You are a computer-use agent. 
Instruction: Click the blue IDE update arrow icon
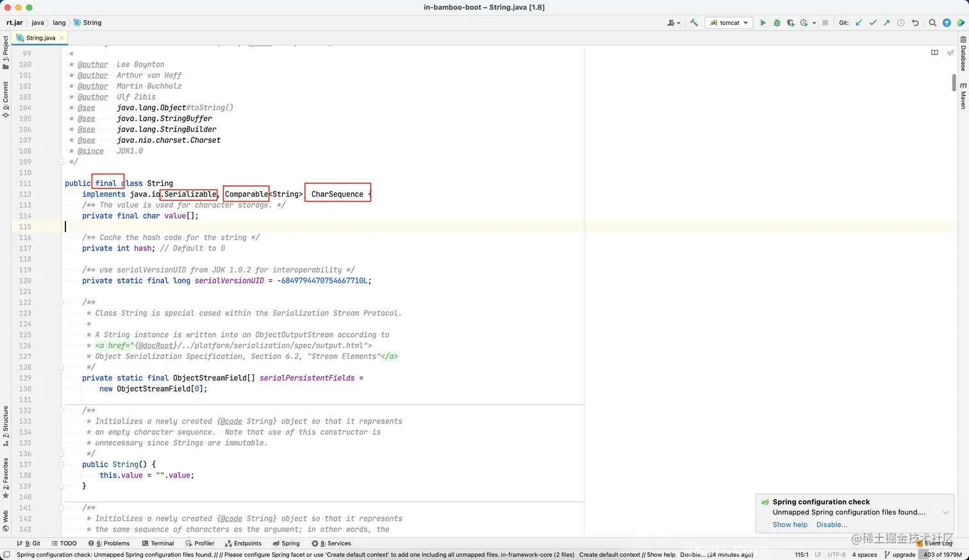pos(947,22)
